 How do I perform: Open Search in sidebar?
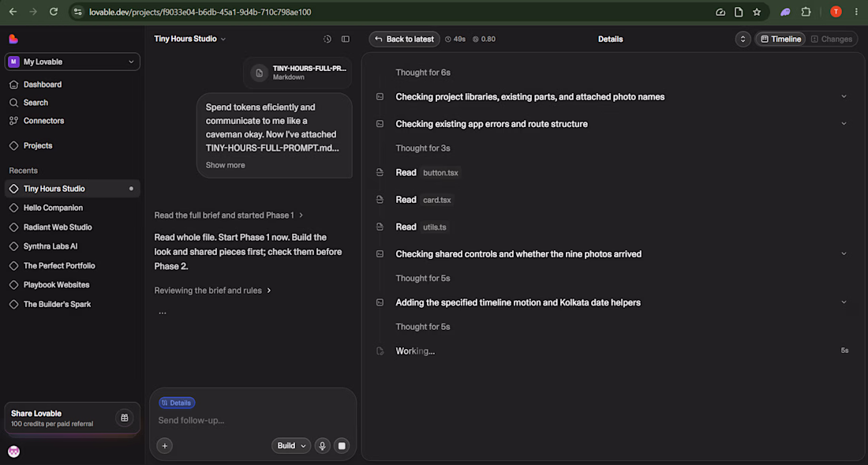[36, 103]
